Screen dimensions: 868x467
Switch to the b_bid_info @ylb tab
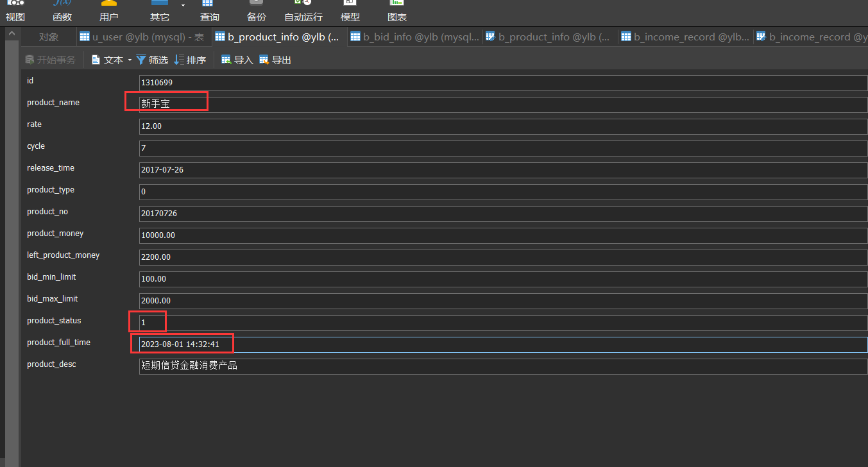(x=415, y=37)
